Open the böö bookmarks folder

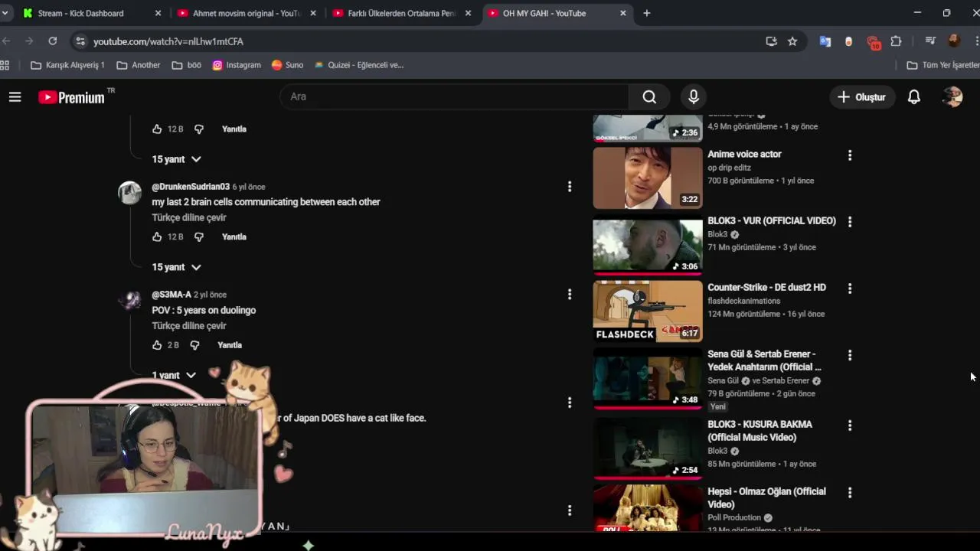point(187,65)
